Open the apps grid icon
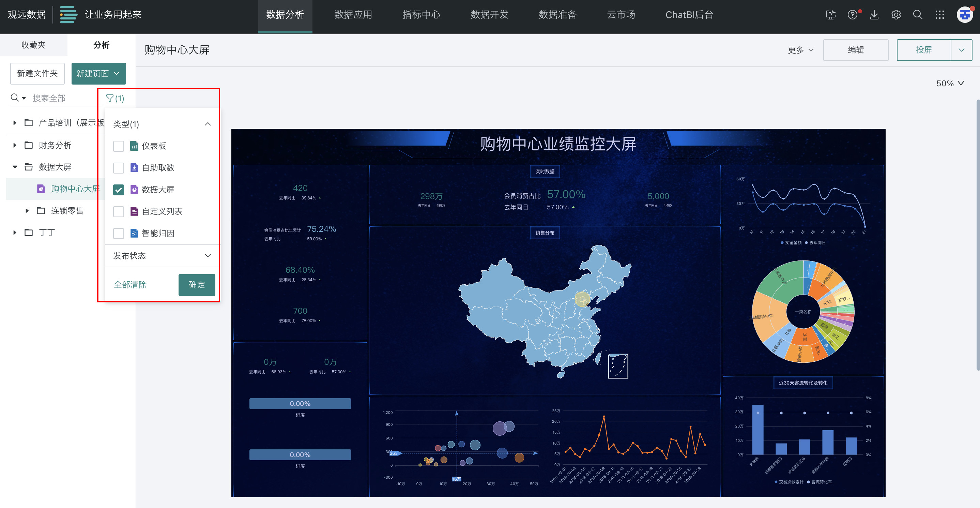Screen dimensions: 980x508 (x=939, y=15)
